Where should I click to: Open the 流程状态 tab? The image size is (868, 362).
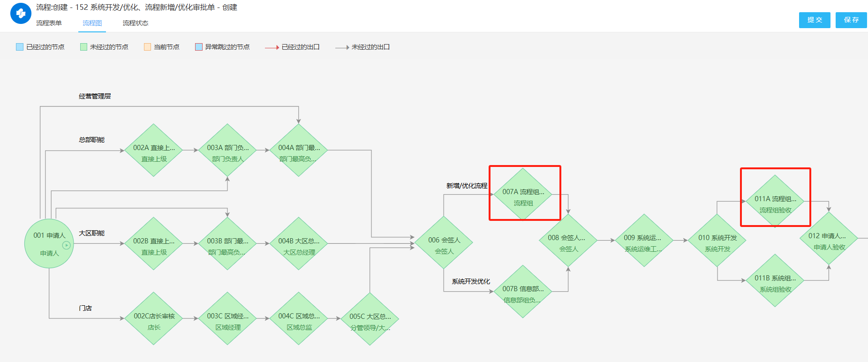pyautogui.click(x=135, y=23)
